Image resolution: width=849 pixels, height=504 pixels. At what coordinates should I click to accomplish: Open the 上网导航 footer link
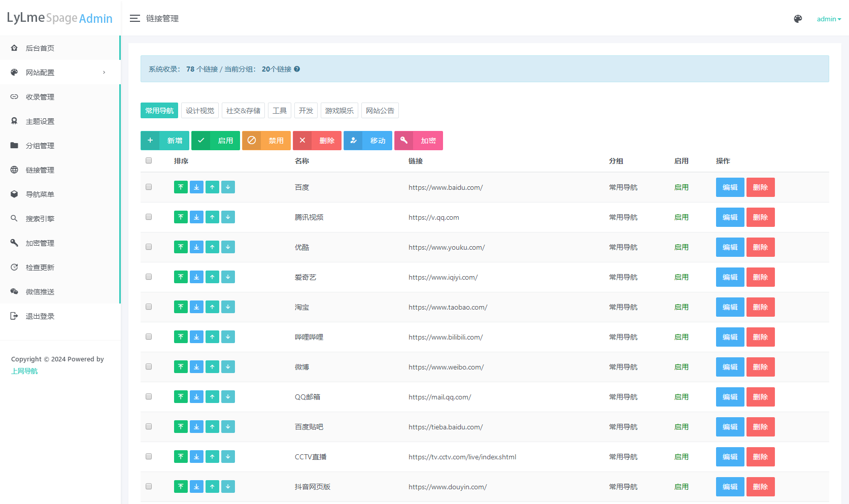[x=24, y=371]
